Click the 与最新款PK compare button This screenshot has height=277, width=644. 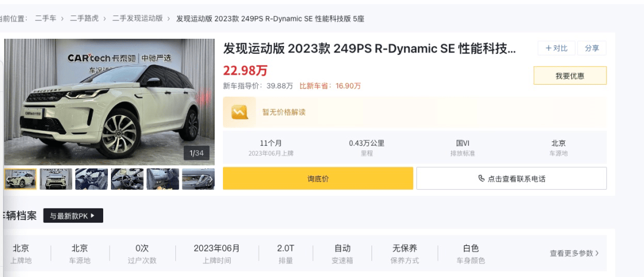pyautogui.click(x=73, y=216)
